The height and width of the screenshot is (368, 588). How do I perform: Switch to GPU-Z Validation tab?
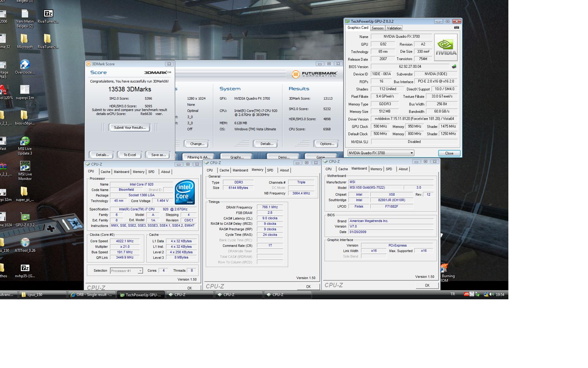point(394,28)
